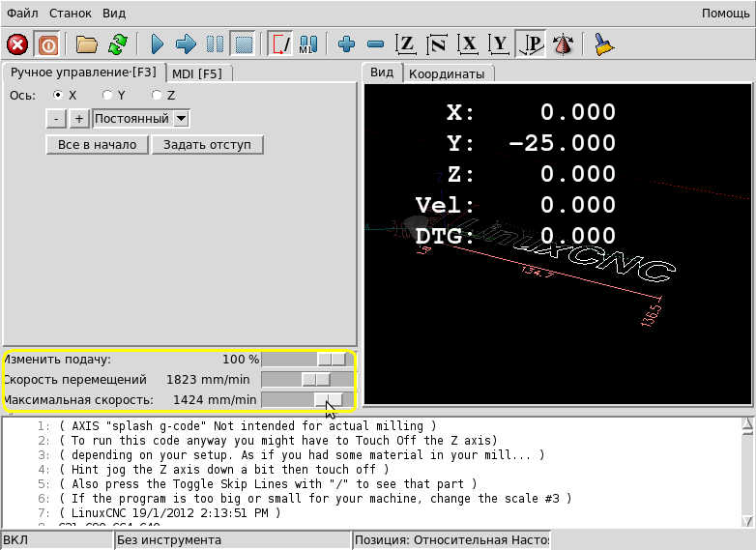Select the Вид preview tab
Image resolution: width=756 pixels, height=550 pixels.
pos(382,72)
